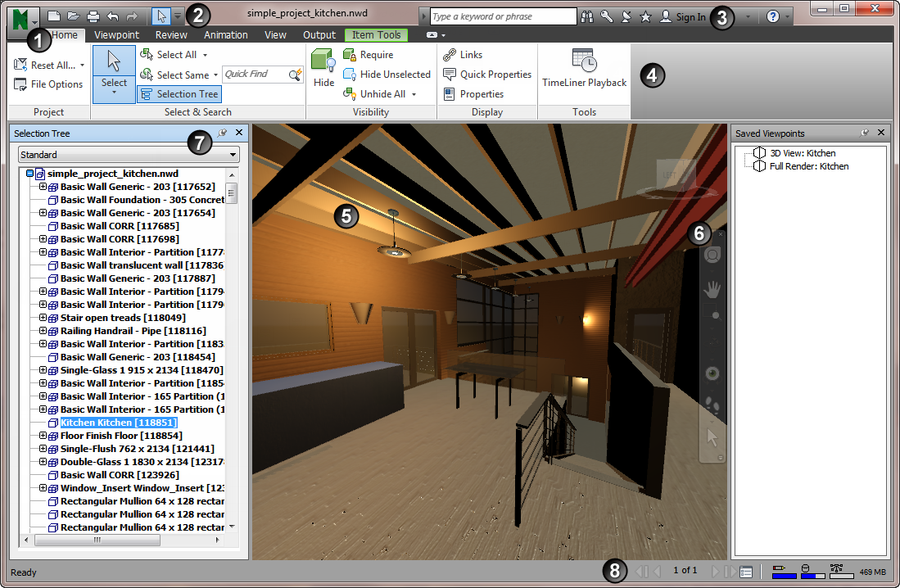Select Kitchen Kitchen [118851] in the tree

pos(119,422)
